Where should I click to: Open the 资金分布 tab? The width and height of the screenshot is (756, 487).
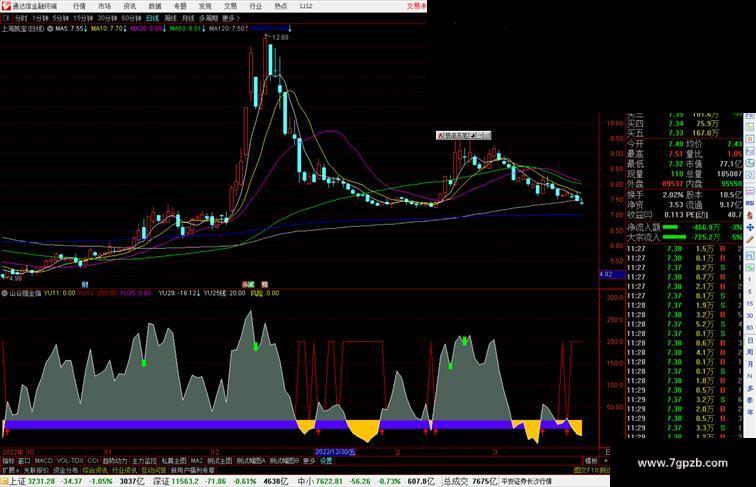point(66,470)
